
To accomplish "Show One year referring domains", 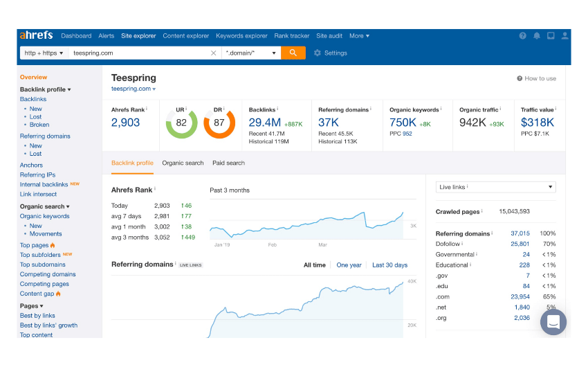I will (349, 265).
